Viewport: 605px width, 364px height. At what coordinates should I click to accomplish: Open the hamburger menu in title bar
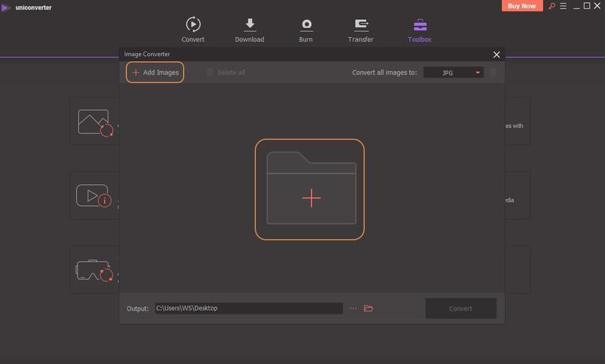click(x=563, y=6)
